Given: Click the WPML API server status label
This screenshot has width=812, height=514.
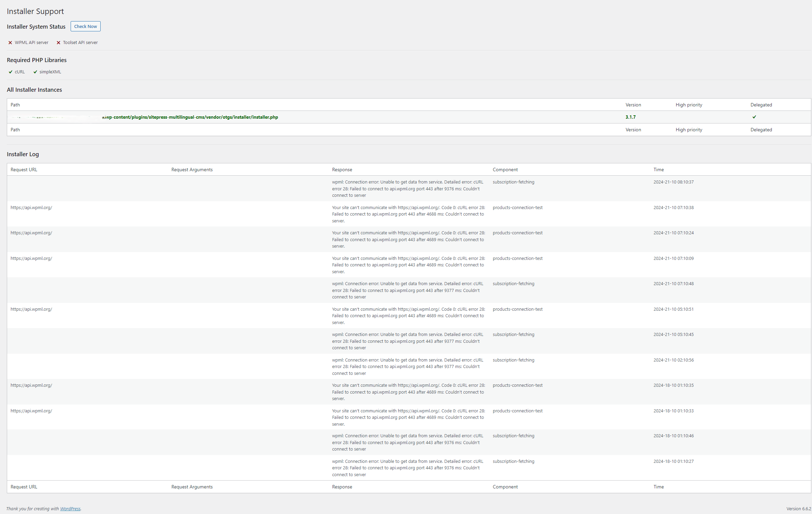Looking at the screenshot, I should [31, 43].
